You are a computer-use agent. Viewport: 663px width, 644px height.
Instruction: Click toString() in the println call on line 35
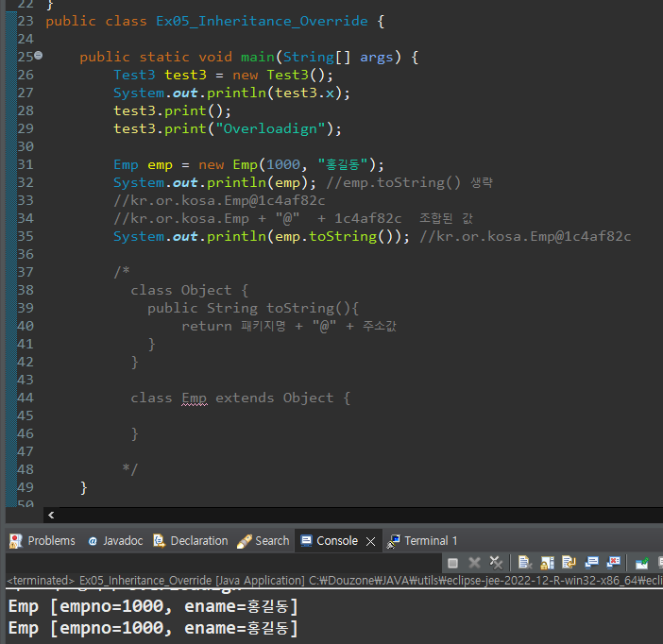pos(351,236)
